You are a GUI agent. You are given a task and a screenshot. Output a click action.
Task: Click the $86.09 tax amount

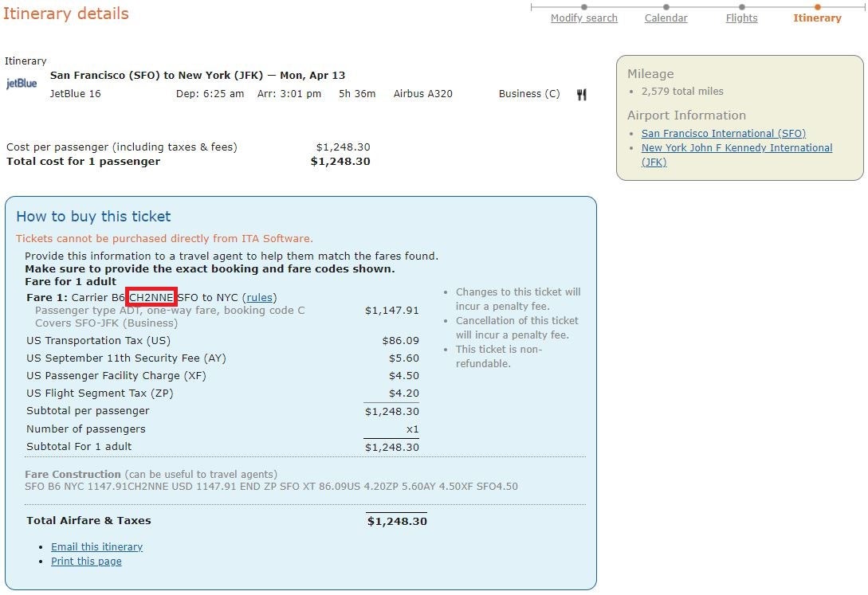[401, 341]
